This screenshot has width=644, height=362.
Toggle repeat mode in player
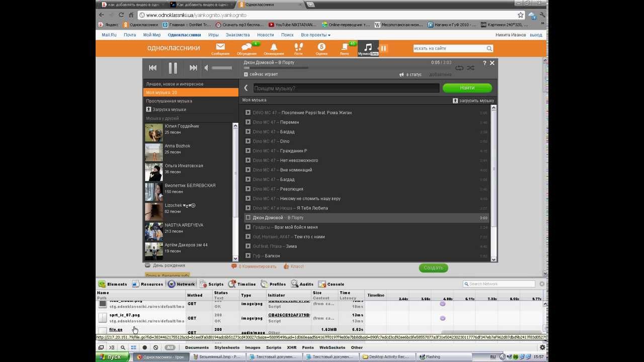point(459,68)
